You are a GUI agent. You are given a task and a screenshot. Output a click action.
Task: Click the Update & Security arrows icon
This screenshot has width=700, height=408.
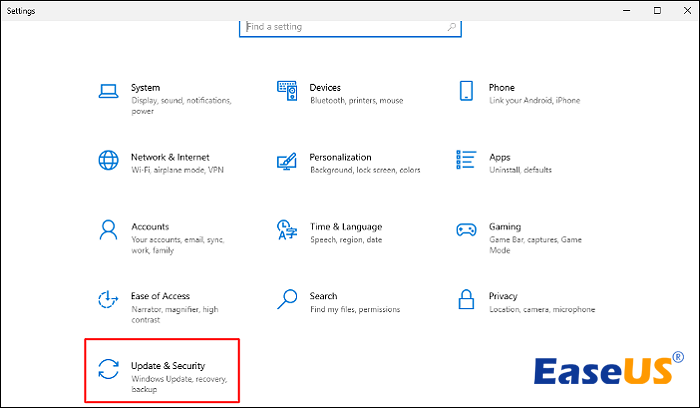[108, 369]
